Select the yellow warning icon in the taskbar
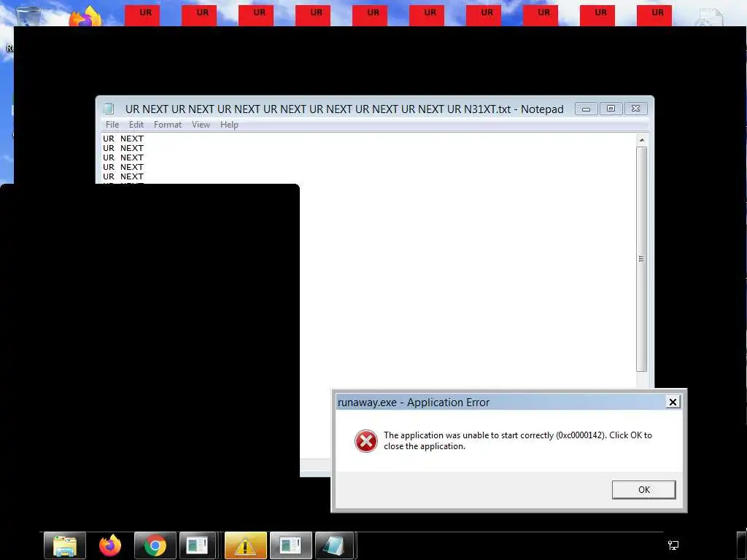Image resolution: width=747 pixels, height=560 pixels. [245, 545]
